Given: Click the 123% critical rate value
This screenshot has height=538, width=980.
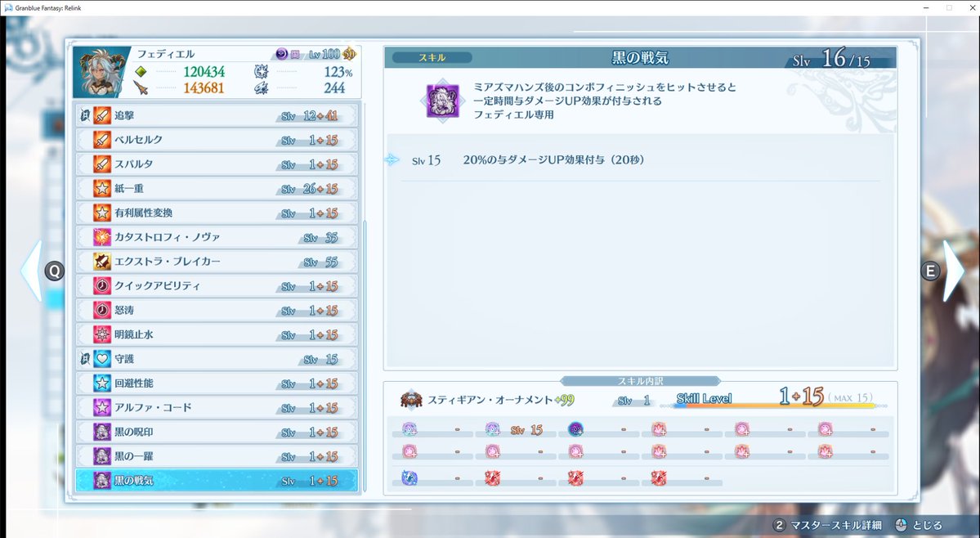Looking at the screenshot, I should [338, 73].
